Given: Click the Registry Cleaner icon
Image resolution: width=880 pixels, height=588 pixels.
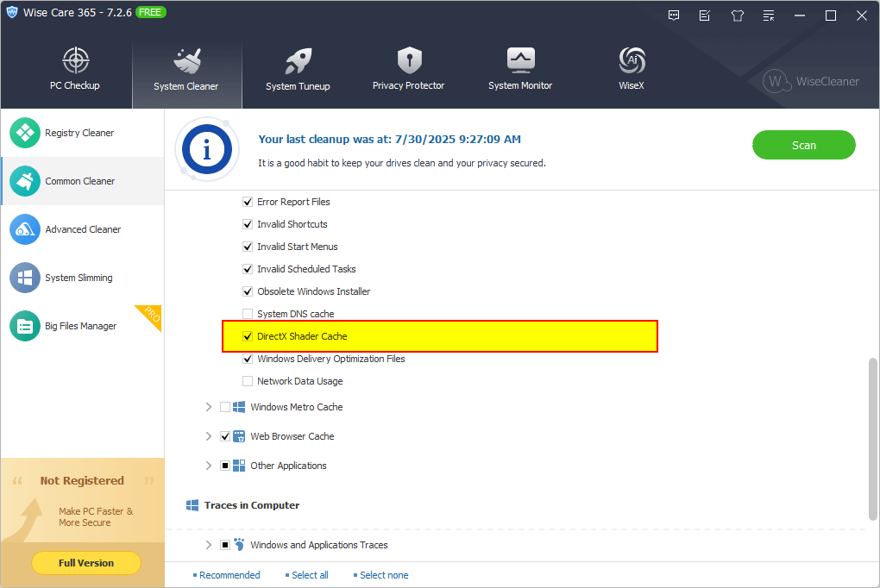Looking at the screenshot, I should pyautogui.click(x=25, y=133).
